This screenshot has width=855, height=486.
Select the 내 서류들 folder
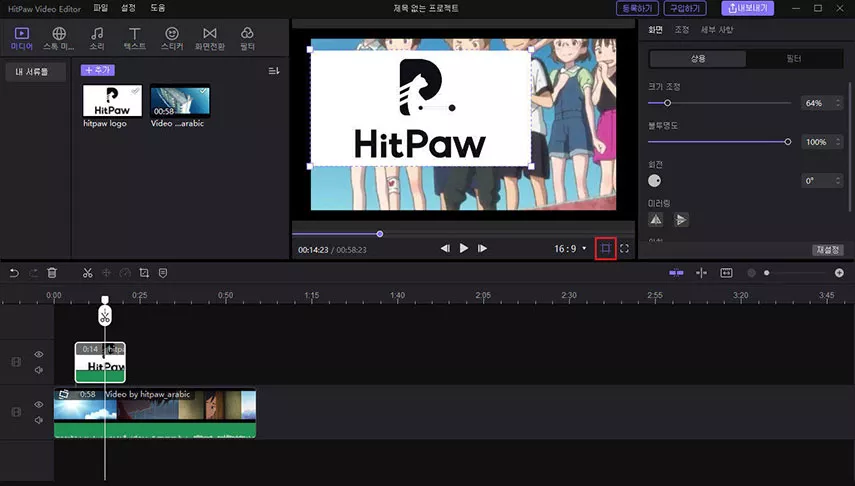(36, 71)
